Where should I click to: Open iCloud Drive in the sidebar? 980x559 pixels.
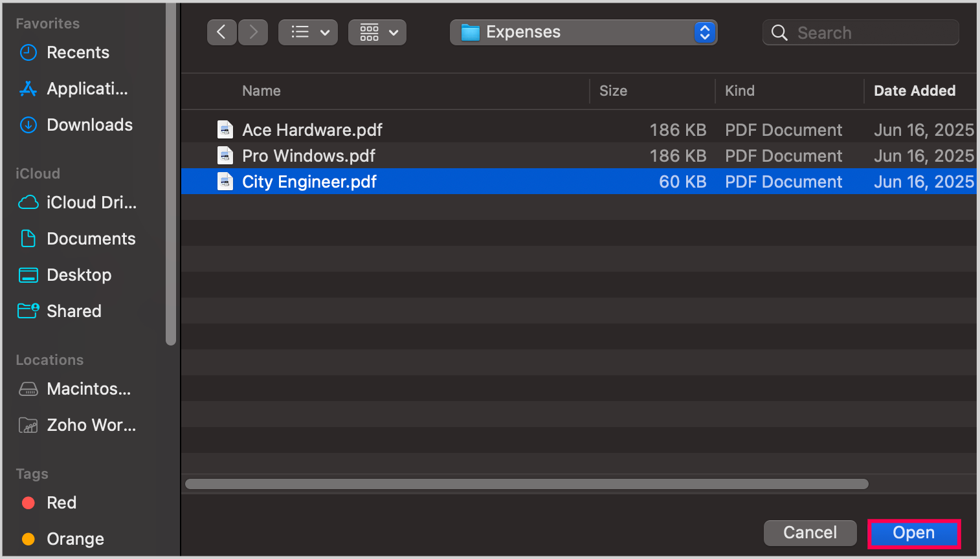91,203
